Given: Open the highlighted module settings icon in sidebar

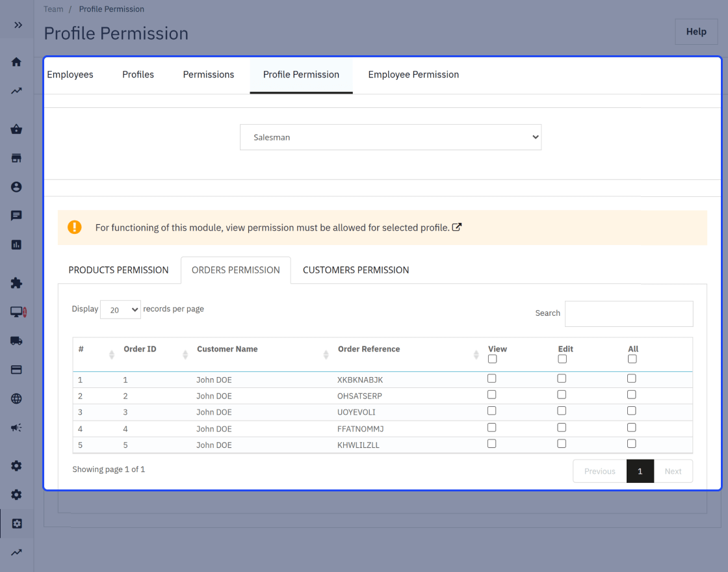Looking at the screenshot, I should pos(17,524).
